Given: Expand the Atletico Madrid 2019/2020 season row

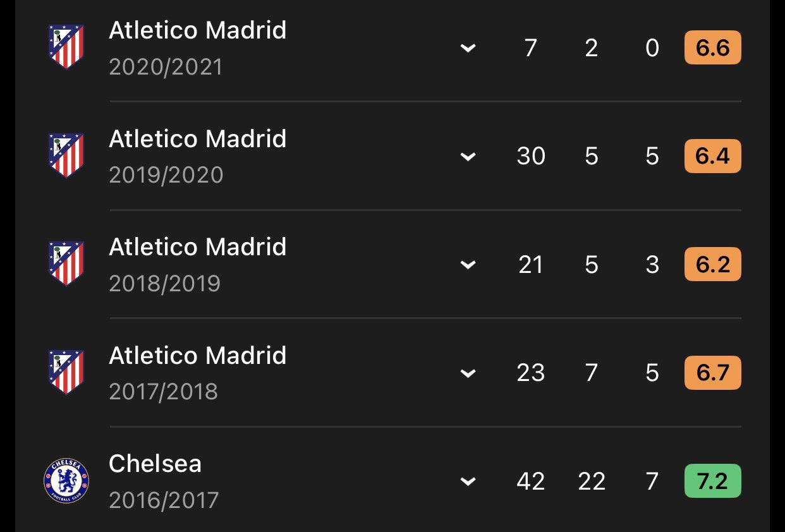Looking at the screenshot, I should click(468, 157).
